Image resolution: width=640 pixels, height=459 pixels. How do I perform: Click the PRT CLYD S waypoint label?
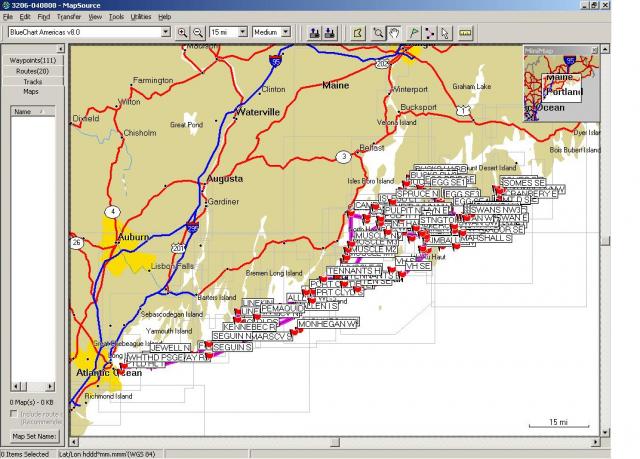click(340, 292)
